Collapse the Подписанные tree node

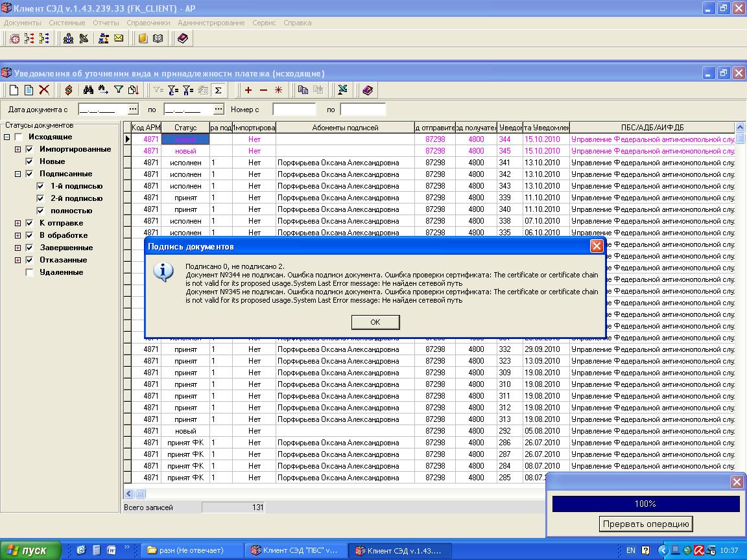coord(18,174)
